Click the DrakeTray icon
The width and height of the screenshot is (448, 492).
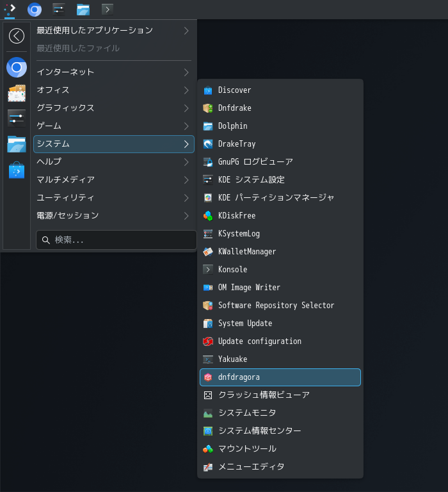click(x=208, y=144)
